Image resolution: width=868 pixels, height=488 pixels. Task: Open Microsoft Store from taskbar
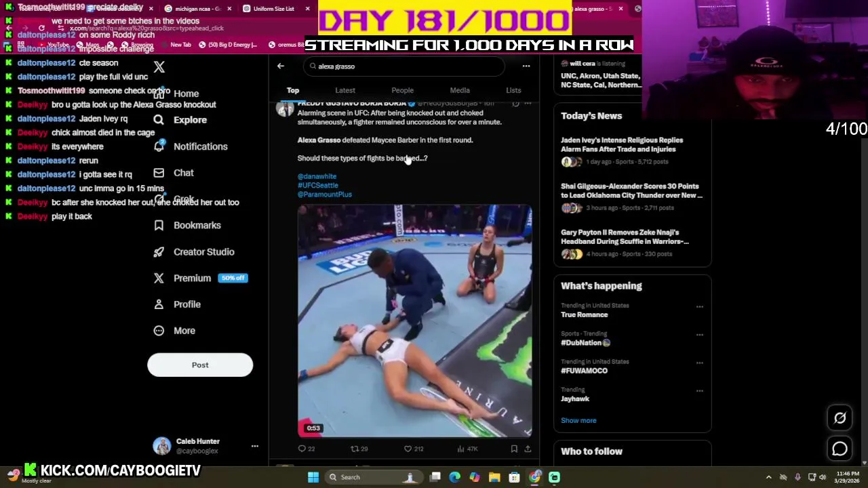pyautogui.click(x=515, y=477)
